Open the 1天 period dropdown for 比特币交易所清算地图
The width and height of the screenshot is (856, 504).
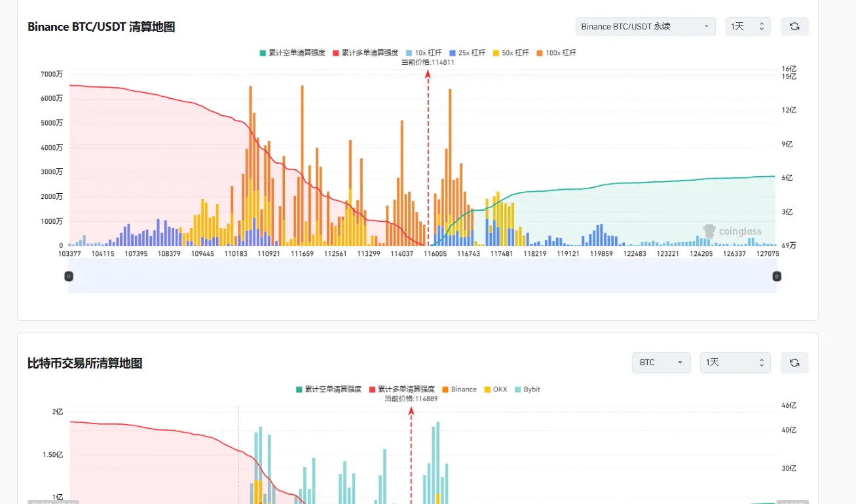[735, 363]
